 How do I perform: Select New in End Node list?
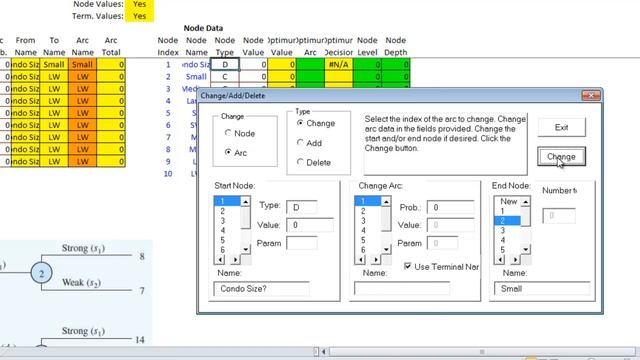[x=508, y=202]
